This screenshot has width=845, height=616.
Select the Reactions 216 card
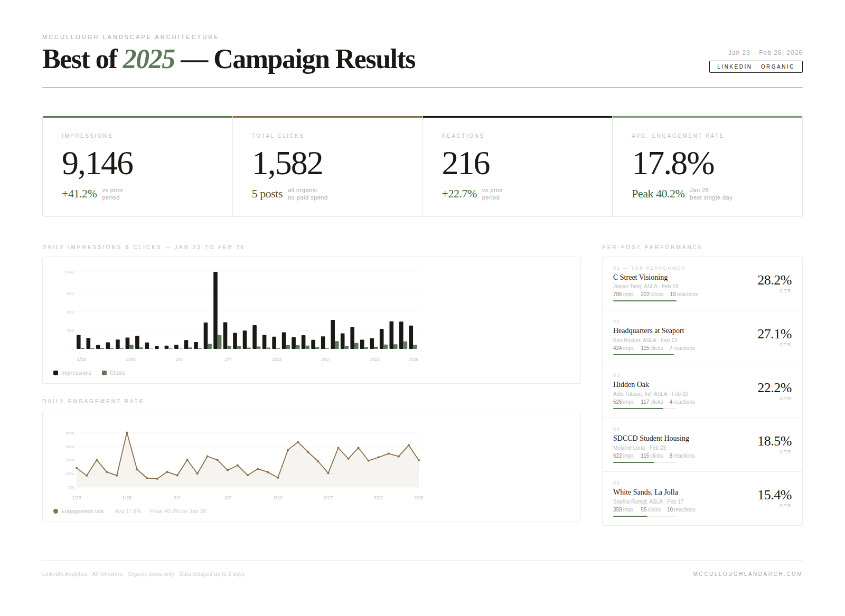click(x=518, y=166)
